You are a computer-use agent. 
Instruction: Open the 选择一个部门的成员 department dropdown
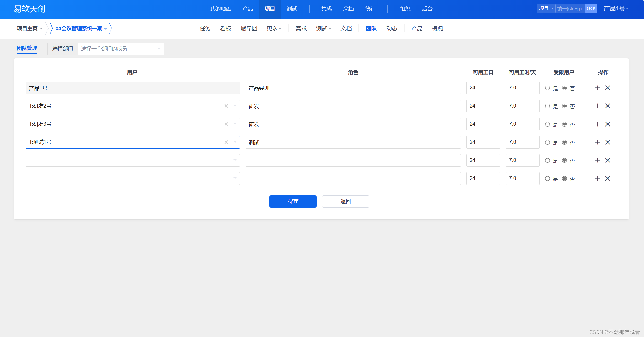coord(121,49)
